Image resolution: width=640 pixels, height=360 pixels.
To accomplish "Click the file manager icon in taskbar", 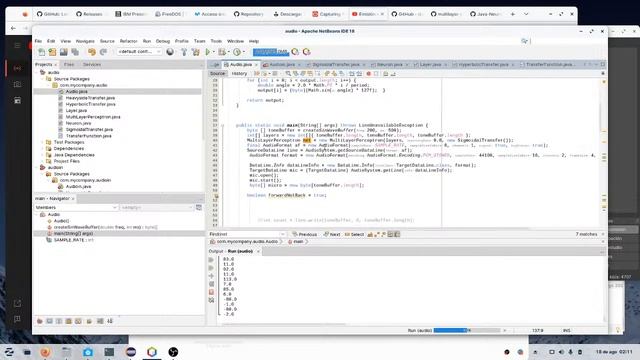I will [x=67, y=352].
